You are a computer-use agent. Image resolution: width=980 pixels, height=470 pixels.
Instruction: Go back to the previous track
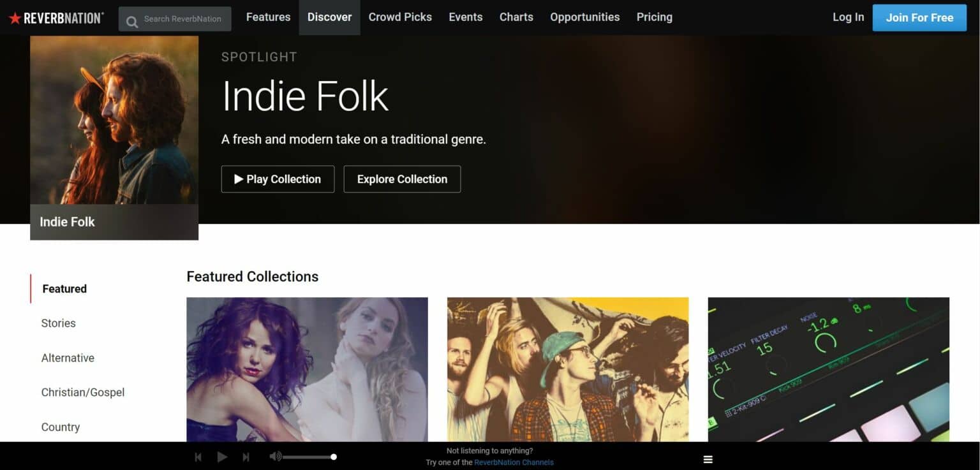[198, 457]
